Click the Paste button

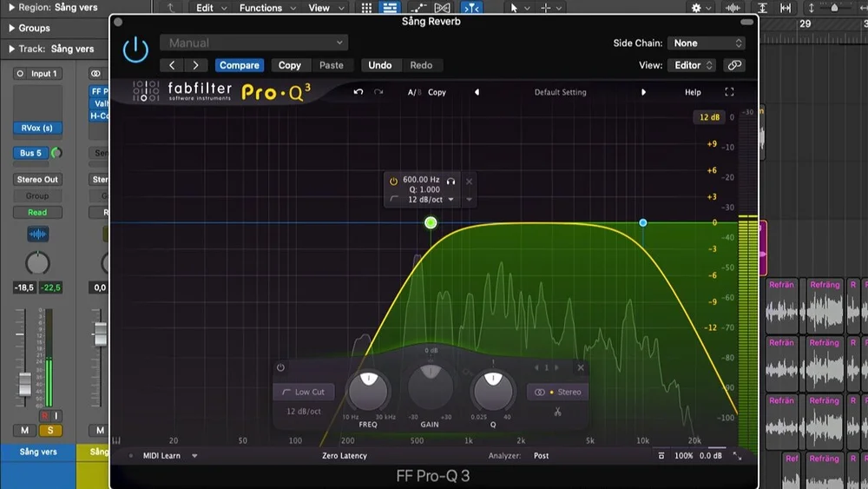(x=331, y=65)
